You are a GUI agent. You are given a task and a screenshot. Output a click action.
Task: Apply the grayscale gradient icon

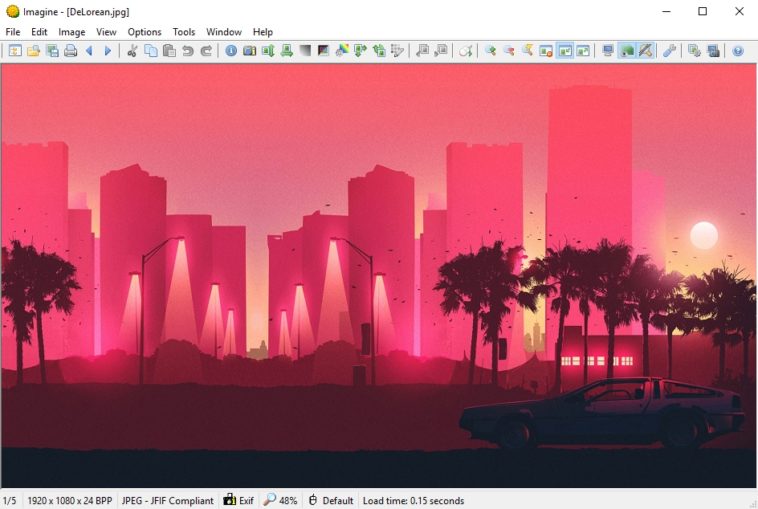pyautogui.click(x=305, y=50)
